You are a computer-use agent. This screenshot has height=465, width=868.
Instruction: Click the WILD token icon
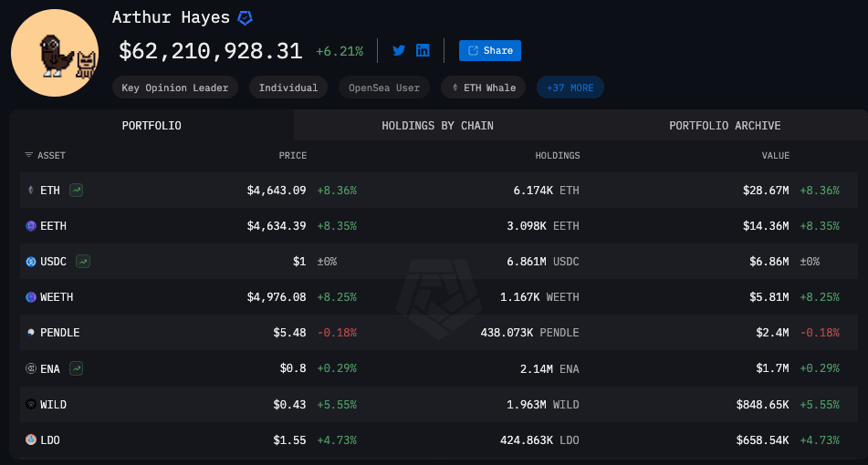31,404
